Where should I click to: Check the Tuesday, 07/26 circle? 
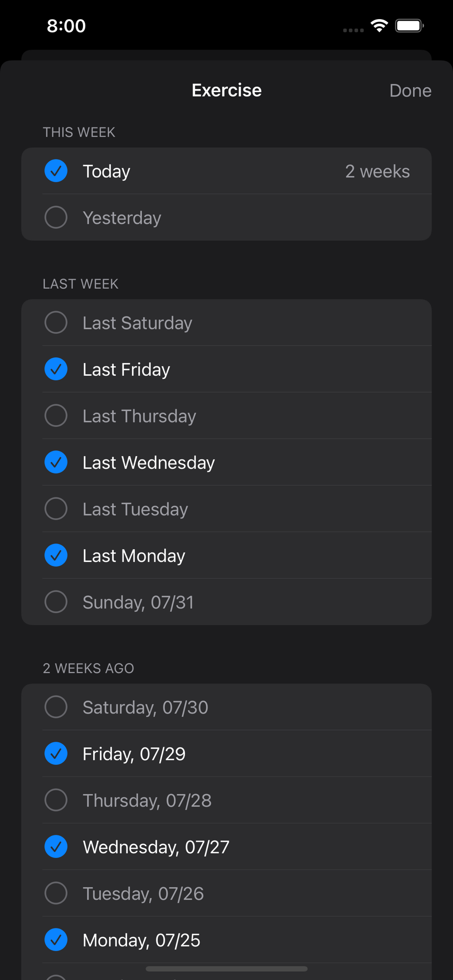[x=56, y=894]
